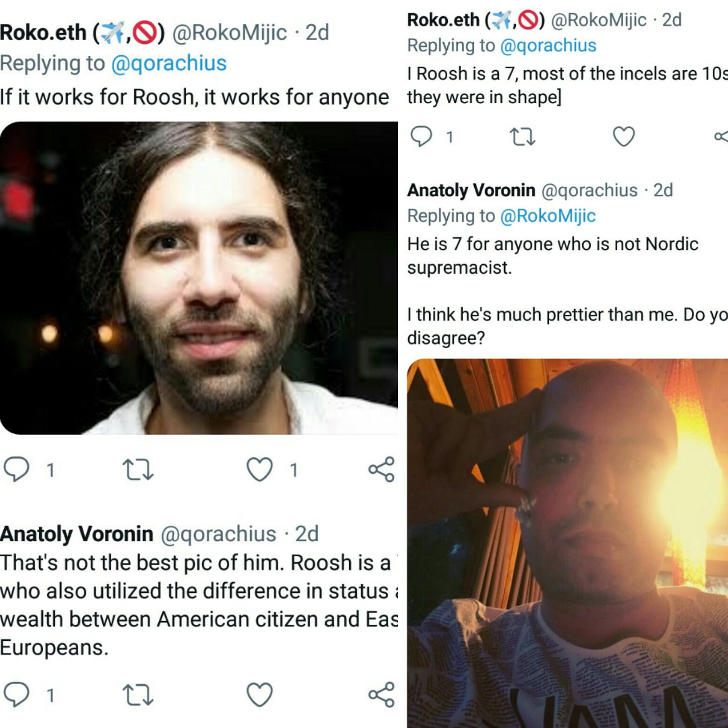Retweet the 'Roosh is a 7' tweet
The width and height of the screenshot is (728, 728).
(x=523, y=137)
